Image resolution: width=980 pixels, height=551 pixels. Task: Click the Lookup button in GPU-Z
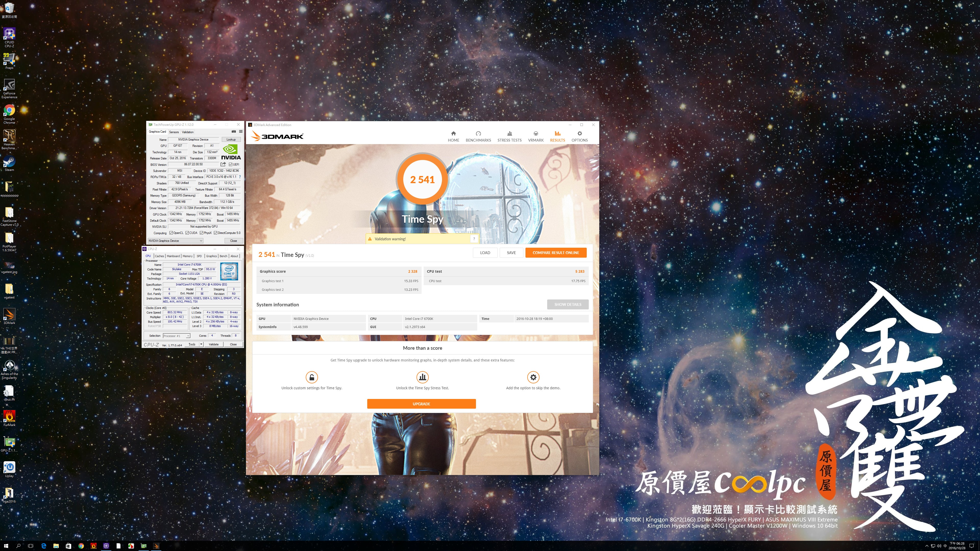click(231, 140)
